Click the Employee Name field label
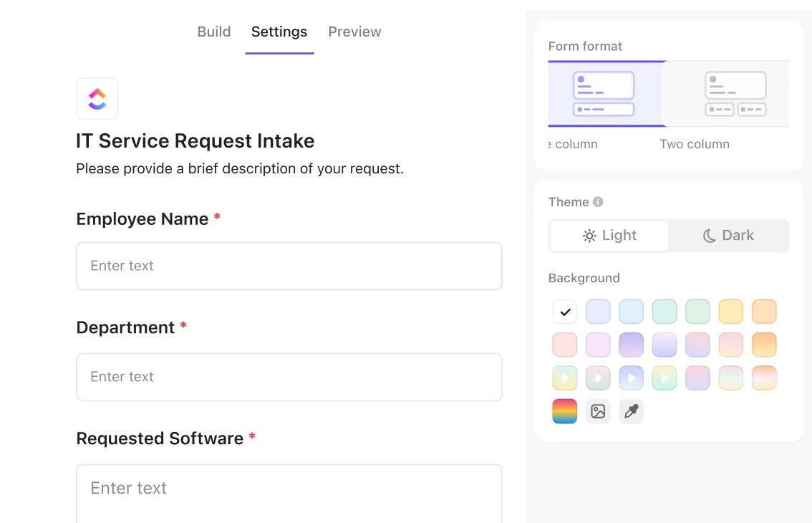The image size is (812, 523). [142, 219]
